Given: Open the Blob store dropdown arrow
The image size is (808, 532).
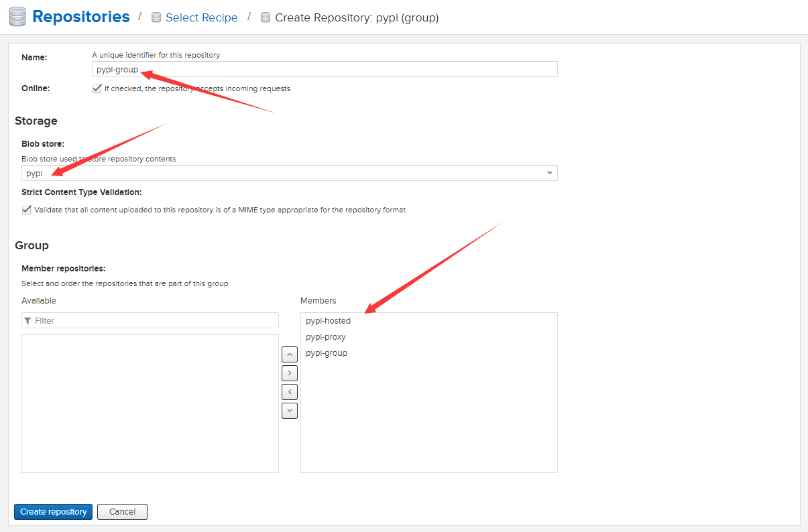Looking at the screenshot, I should click(550, 173).
